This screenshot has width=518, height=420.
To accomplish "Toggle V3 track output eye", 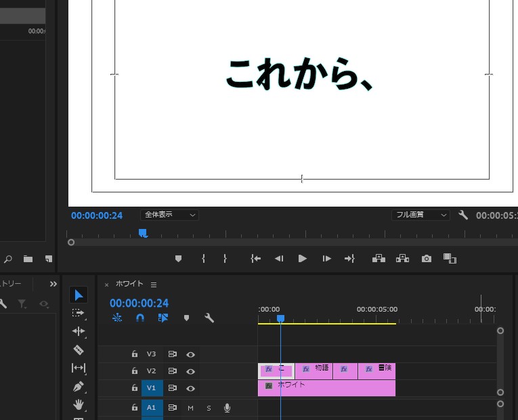I will [191, 354].
